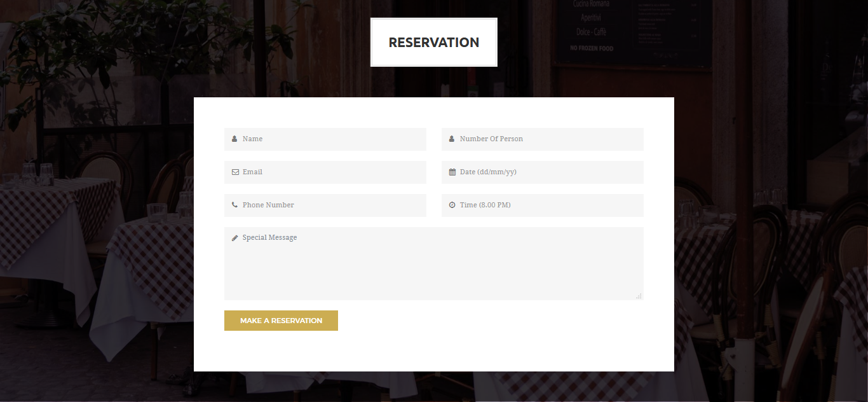Activate the Date (dd/mm/yy) field
The width and height of the screenshot is (868, 402).
548,172
